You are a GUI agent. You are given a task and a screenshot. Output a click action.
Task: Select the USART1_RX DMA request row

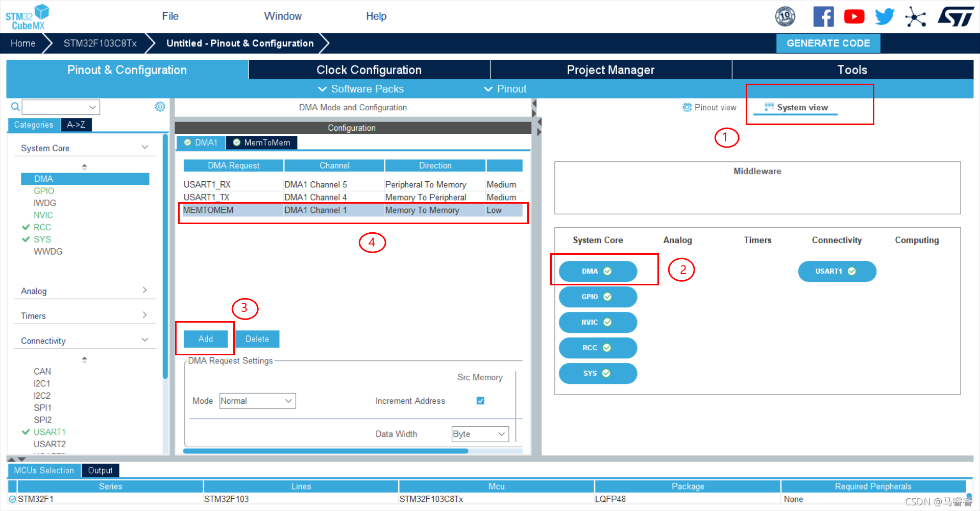353,184
